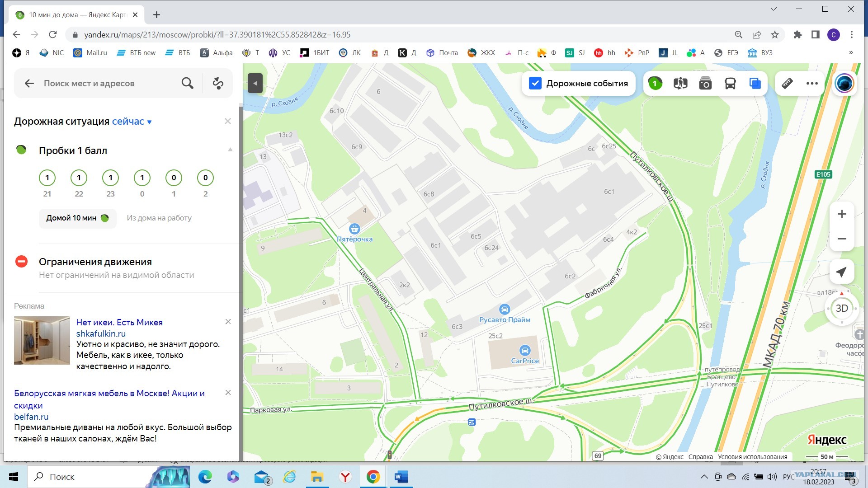Open the route builder icon beside search
868x488 pixels.
point(218,83)
